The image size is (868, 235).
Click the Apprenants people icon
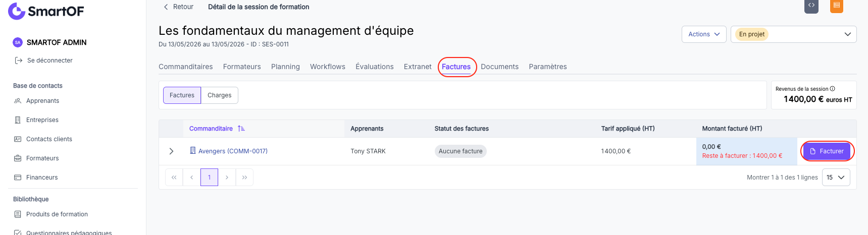(x=18, y=101)
